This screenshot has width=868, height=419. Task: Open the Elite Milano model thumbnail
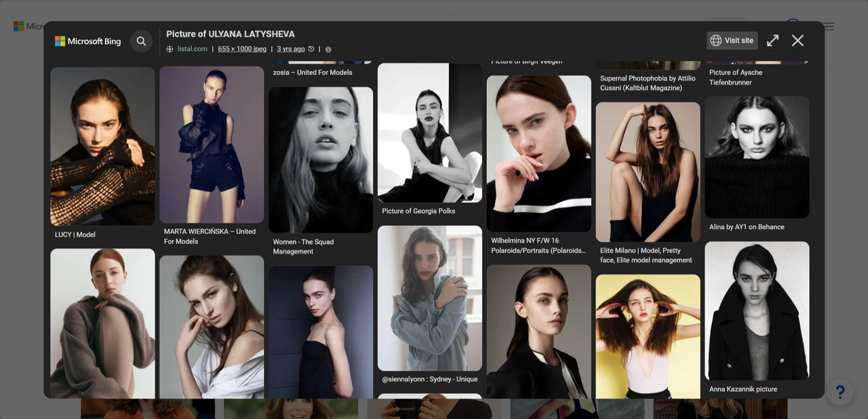tap(648, 172)
